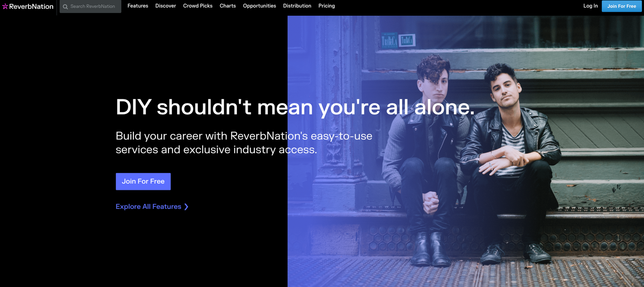Screen dimensions: 644x287
Task: Click the header Join For Free button
Action: pyautogui.click(x=621, y=6)
